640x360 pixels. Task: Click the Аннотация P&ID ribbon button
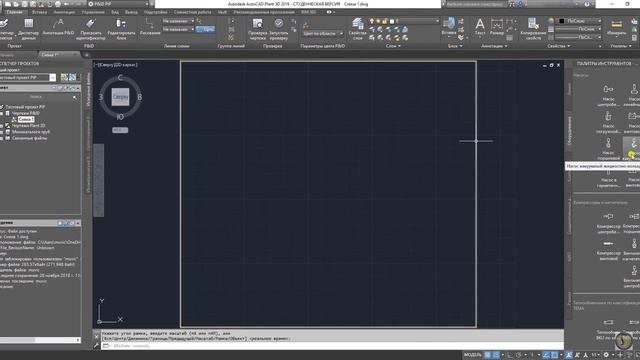pyautogui.click(x=58, y=27)
